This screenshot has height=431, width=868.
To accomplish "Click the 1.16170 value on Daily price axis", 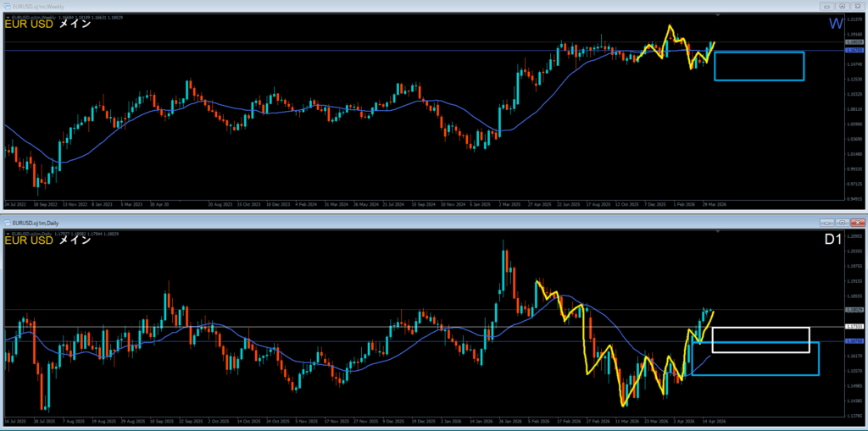I will pos(853,356).
